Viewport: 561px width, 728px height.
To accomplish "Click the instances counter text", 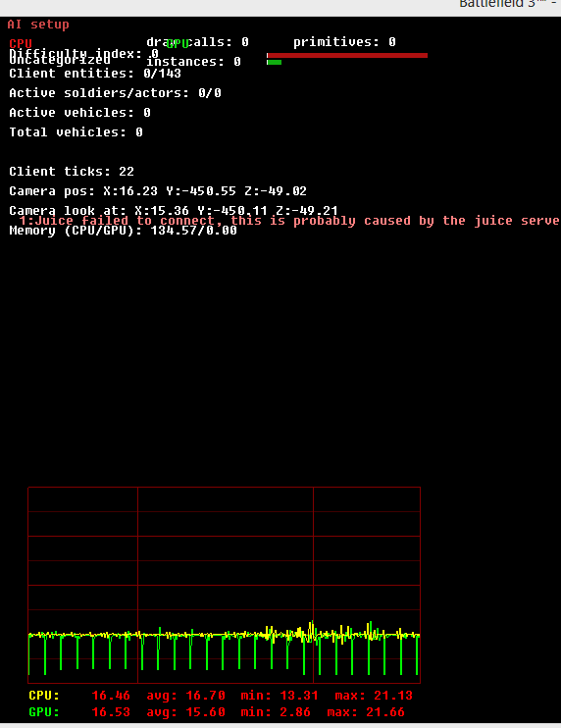I will click(193, 62).
